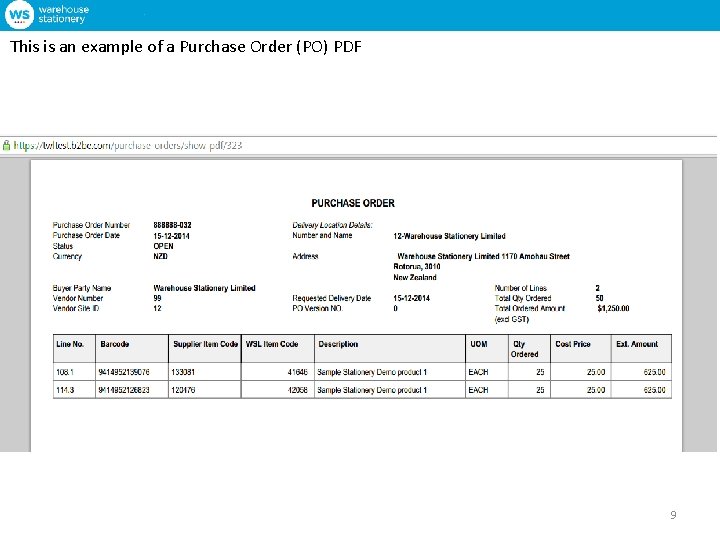
Task: Select 12-Warehouse Stationery Limited delivery name
Action: [x=449, y=236]
